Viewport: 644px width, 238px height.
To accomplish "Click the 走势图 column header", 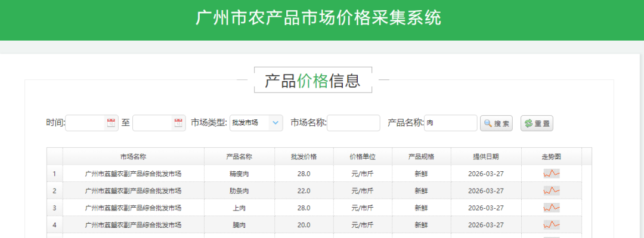I will 552,157.
